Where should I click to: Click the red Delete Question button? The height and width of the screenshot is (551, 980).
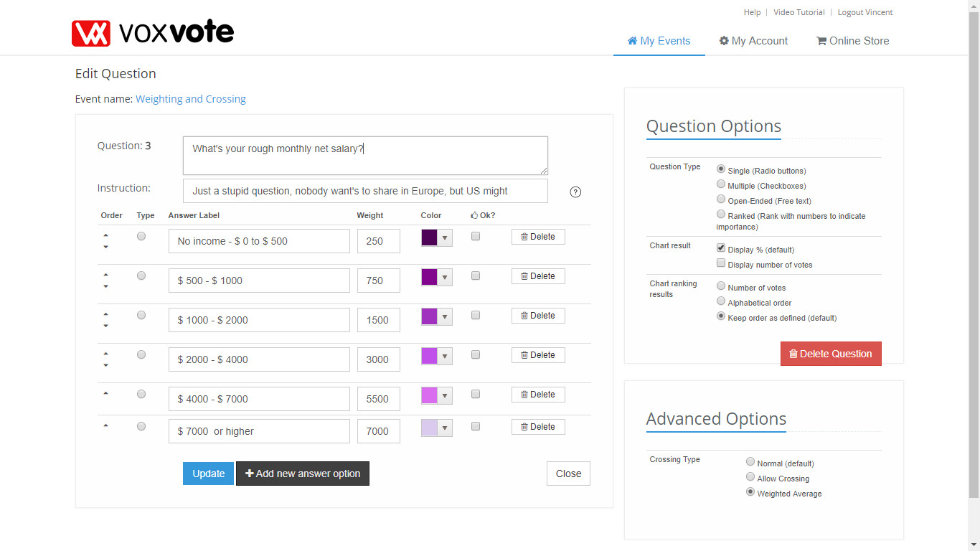(831, 354)
